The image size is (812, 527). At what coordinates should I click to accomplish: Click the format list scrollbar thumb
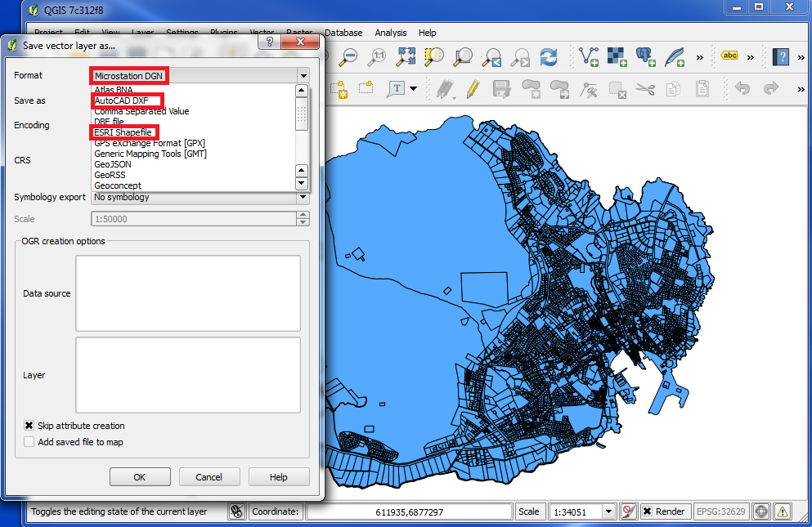(x=302, y=114)
